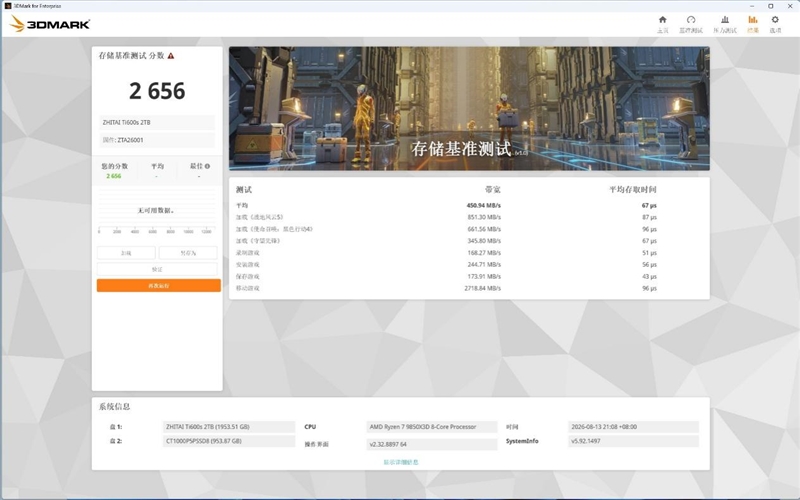This screenshot has width=800, height=500.
Task: Click the 851.30 MB/s bandwidth value
Action: pos(484,217)
